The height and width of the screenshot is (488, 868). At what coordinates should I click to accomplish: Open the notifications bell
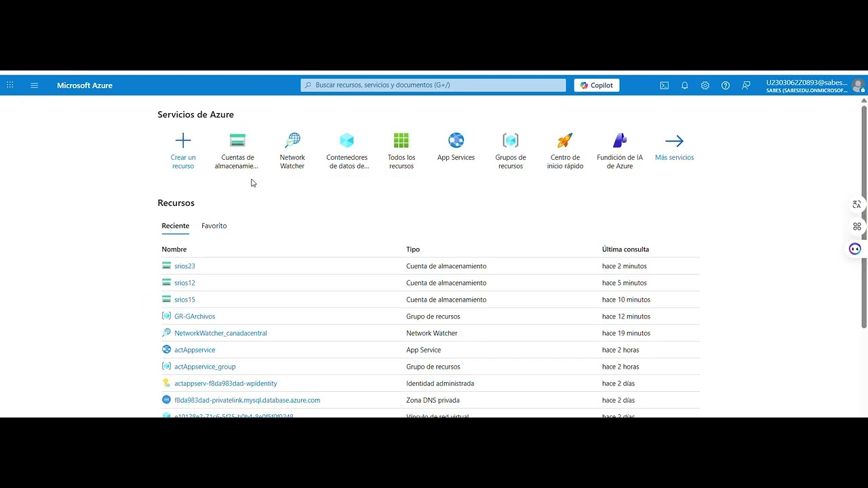pyautogui.click(x=685, y=85)
